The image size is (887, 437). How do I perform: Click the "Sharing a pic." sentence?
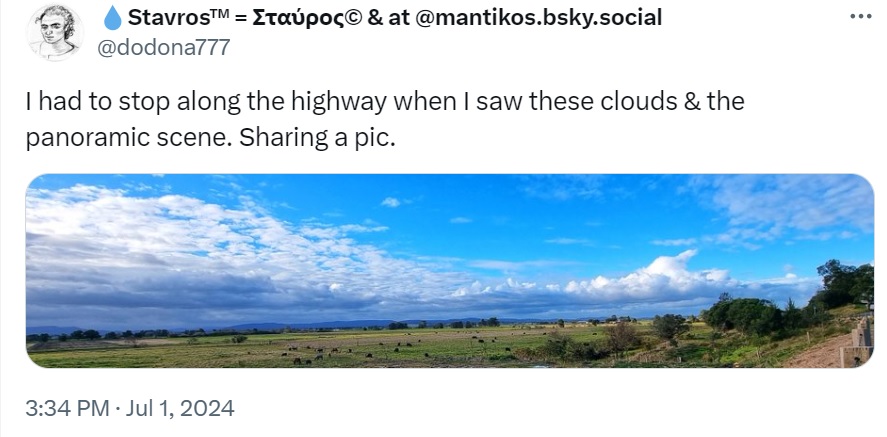point(318,138)
